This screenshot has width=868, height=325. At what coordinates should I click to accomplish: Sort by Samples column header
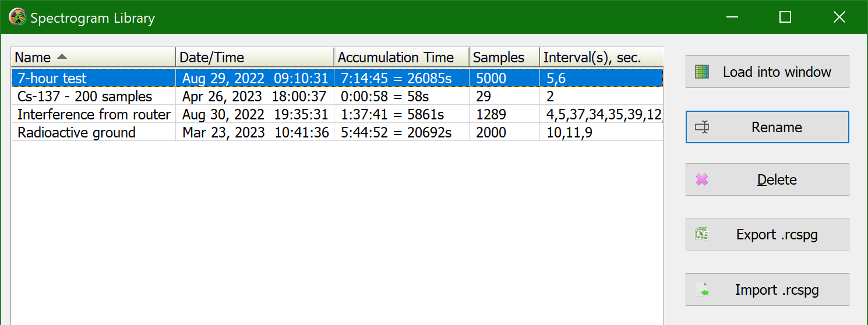(x=504, y=57)
